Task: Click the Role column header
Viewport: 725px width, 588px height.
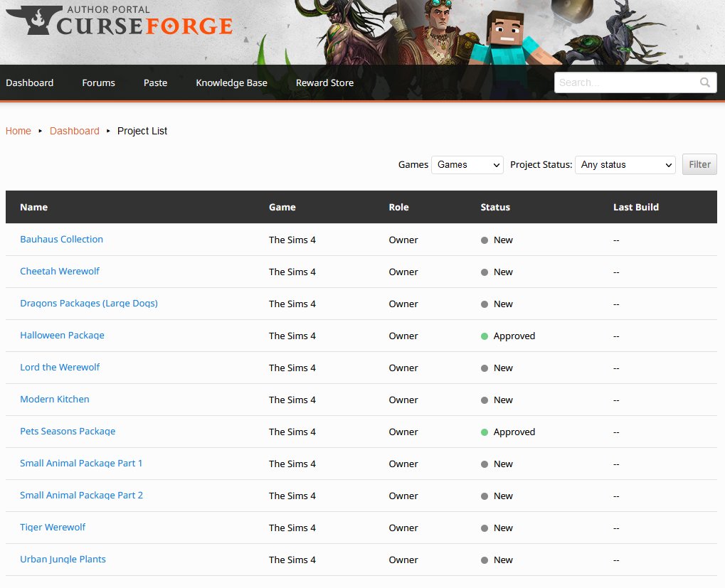Action: pyautogui.click(x=398, y=207)
